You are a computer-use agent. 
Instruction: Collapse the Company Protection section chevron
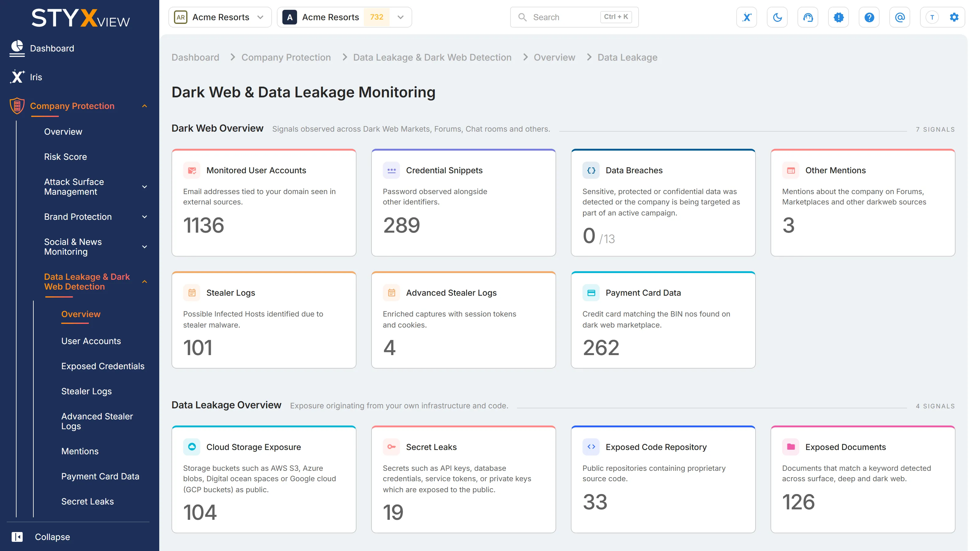pos(145,106)
